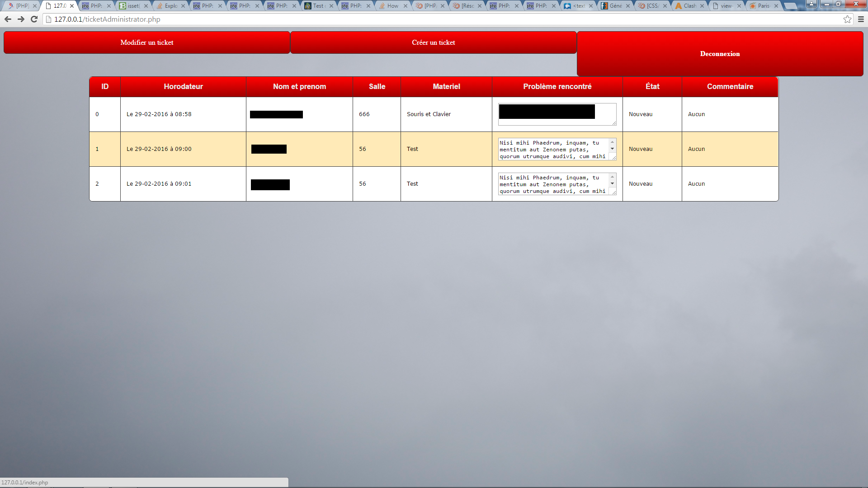Viewport: 868px width, 488px height.
Task: Bookmark page with the star icon
Action: tap(847, 19)
